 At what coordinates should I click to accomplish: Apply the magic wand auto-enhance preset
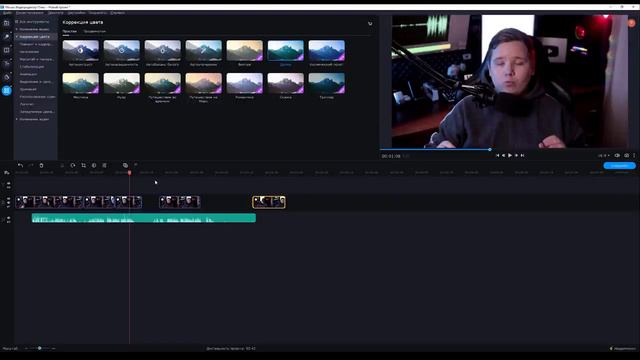coord(204,51)
